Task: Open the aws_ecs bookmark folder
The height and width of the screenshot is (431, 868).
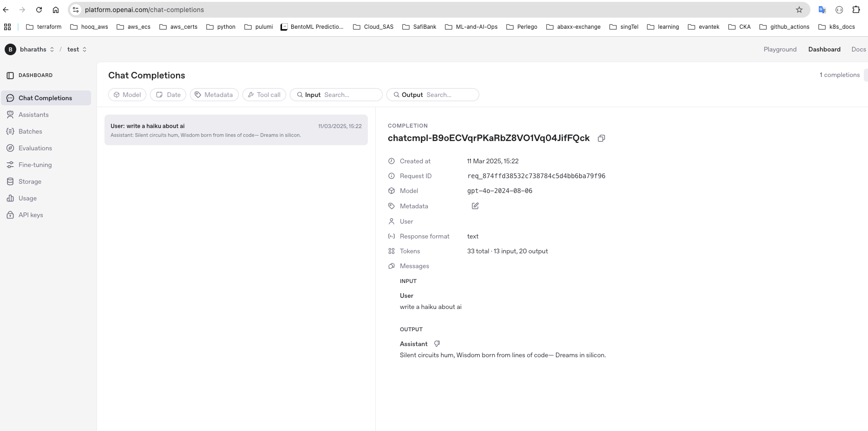Action: coord(134,27)
